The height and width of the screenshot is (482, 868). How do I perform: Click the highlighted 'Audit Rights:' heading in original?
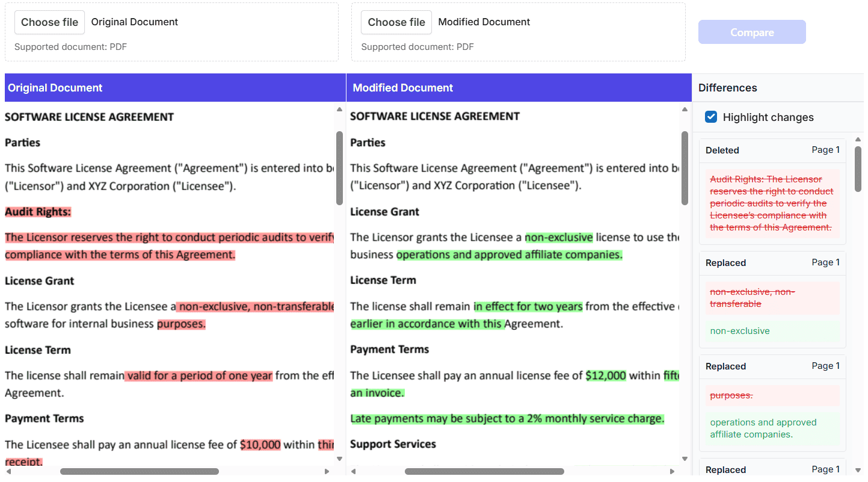[x=38, y=212]
